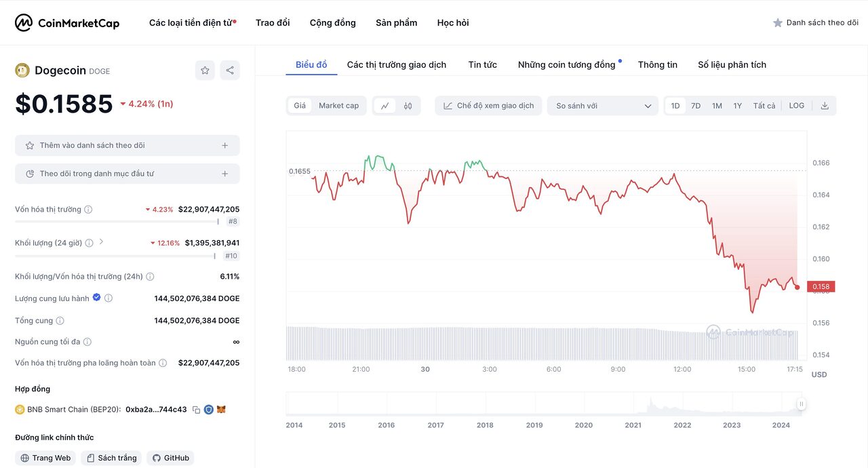Viewport: 868px width, 468px height.
Task: Click the range handle on the yearly timeline
Action: (801, 404)
